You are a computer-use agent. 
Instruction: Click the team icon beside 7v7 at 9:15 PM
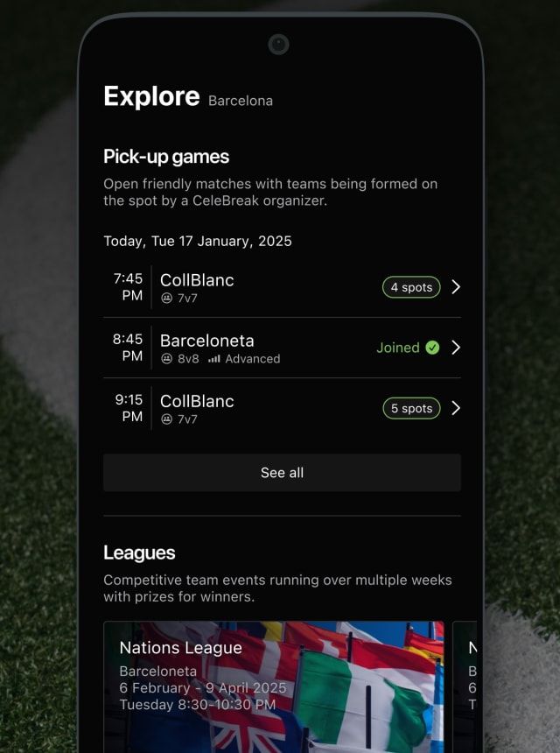(x=166, y=419)
